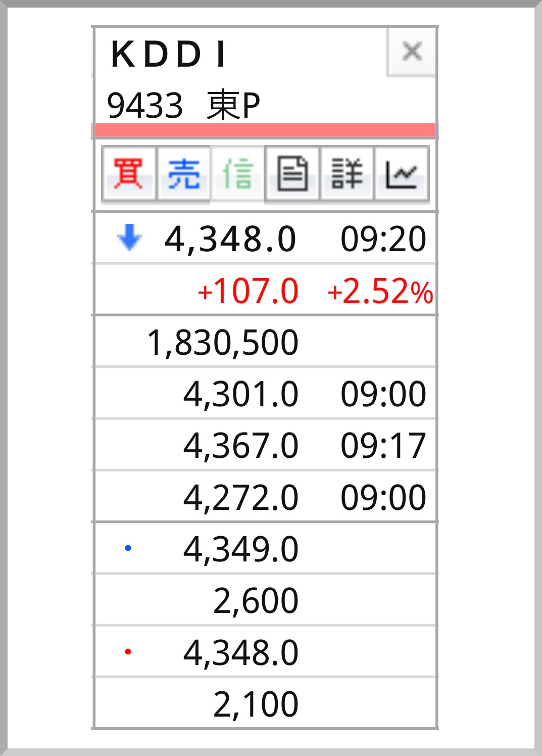Click current price 4,348.0 beside 09:20
The width and height of the screenshot is (542, 756).
(230, 239)
